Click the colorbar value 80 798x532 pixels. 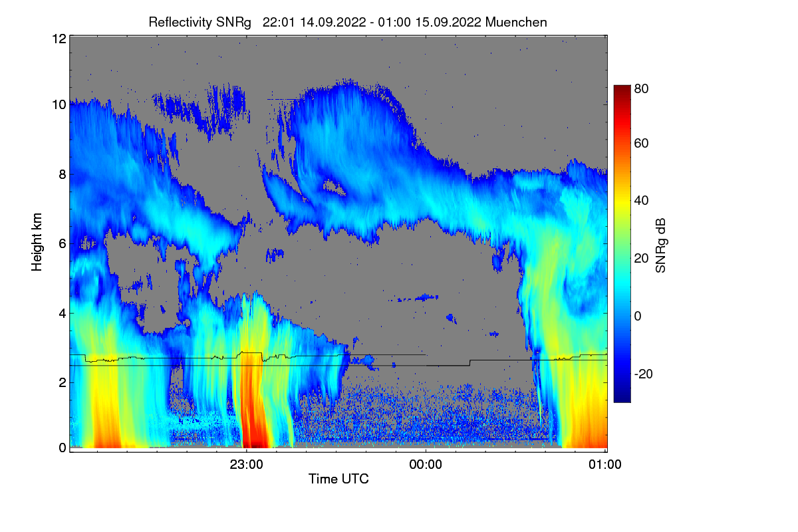click(641, 88)
